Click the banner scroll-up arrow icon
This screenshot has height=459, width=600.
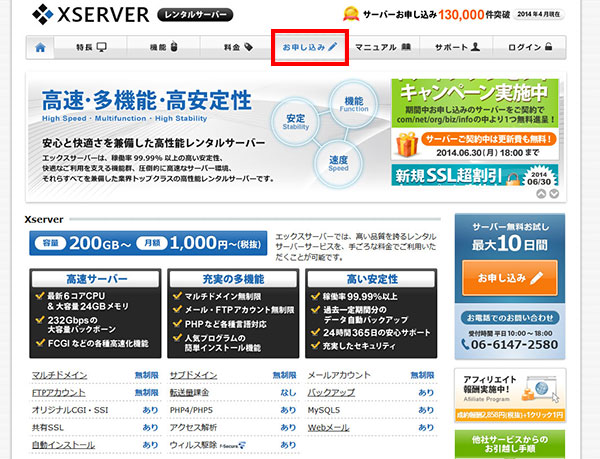point(541,194)
